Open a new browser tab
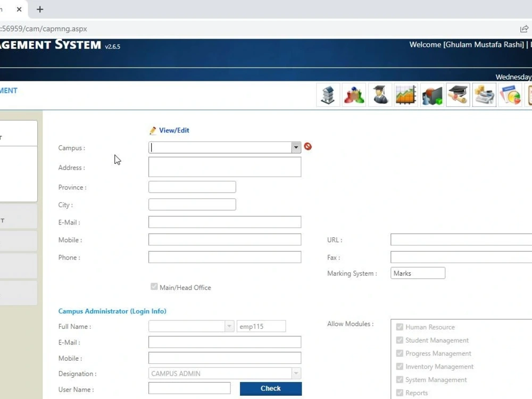532x399 pixels. 40,10
